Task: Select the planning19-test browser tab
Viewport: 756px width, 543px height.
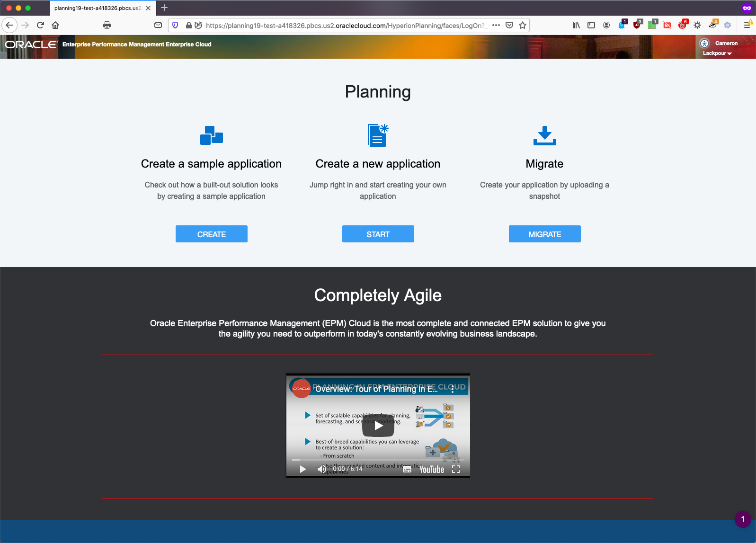Action: pyautogui.click(x=98, y=8)
